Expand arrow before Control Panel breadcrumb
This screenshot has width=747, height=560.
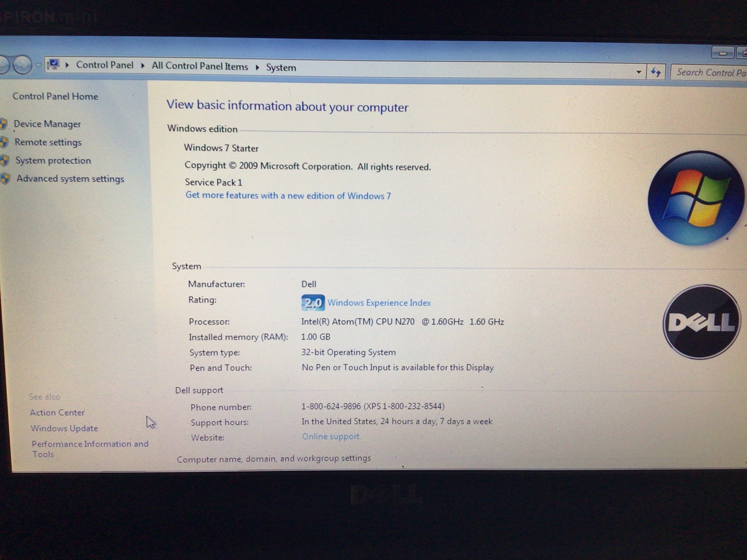67,65
